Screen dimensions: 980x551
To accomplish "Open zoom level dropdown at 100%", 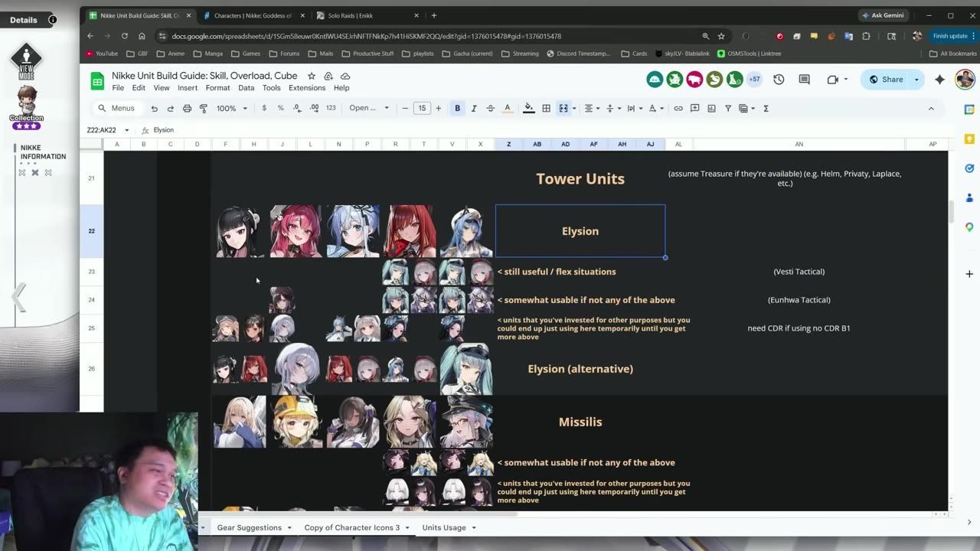I will pos(232,109).
